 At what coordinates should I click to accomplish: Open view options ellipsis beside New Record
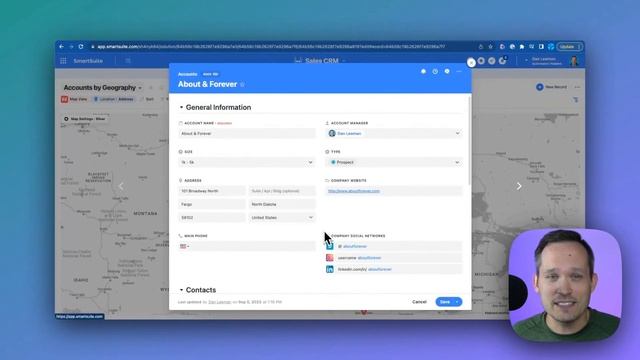(577, 87)
